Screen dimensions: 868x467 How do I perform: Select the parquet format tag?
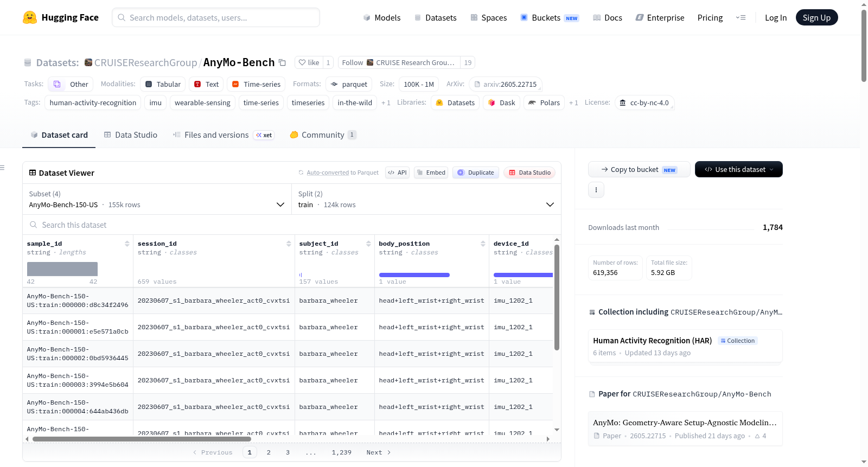(349, 84)
